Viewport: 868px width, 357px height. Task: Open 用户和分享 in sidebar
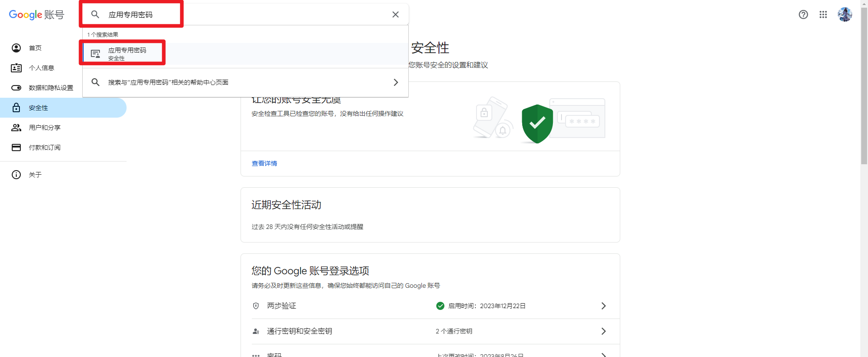pyautogui.click(x=63, y=128)
